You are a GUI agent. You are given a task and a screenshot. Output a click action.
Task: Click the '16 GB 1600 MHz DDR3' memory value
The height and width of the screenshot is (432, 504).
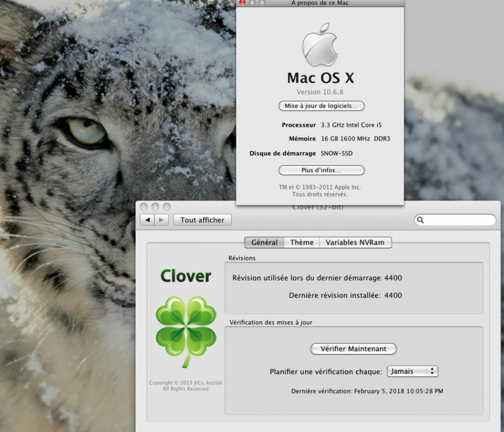coord(355,139)
